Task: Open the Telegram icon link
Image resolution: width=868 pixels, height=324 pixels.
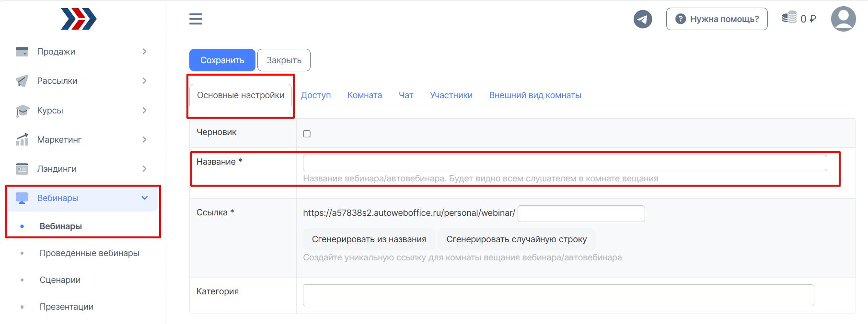Action: tap(643, 19)
